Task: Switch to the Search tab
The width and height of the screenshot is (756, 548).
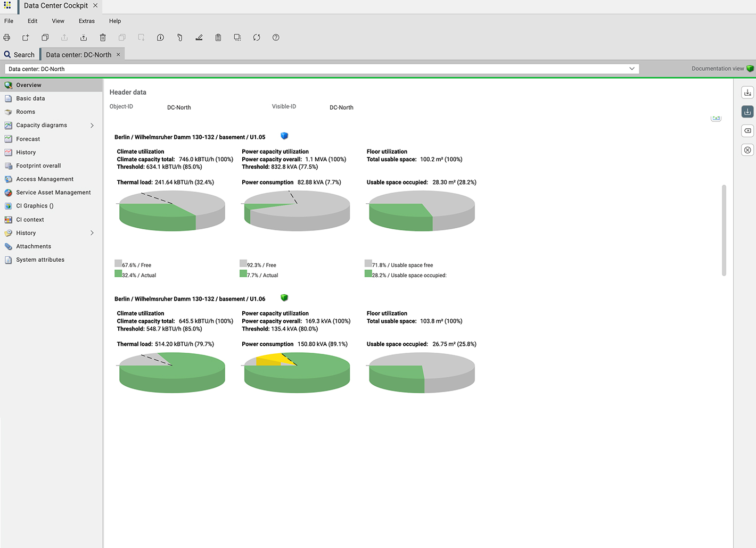Action: (20, 54)
